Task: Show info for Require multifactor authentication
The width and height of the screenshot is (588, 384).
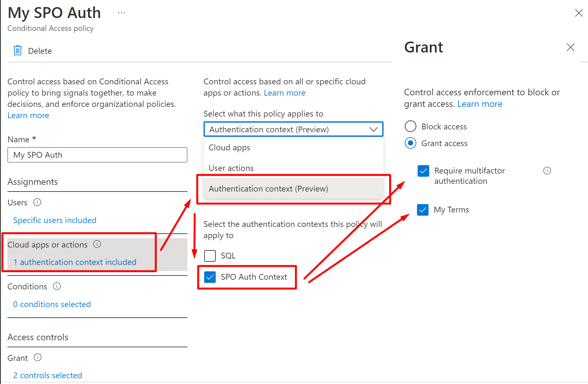Action: pyautogui.click(x=547, y=171)
